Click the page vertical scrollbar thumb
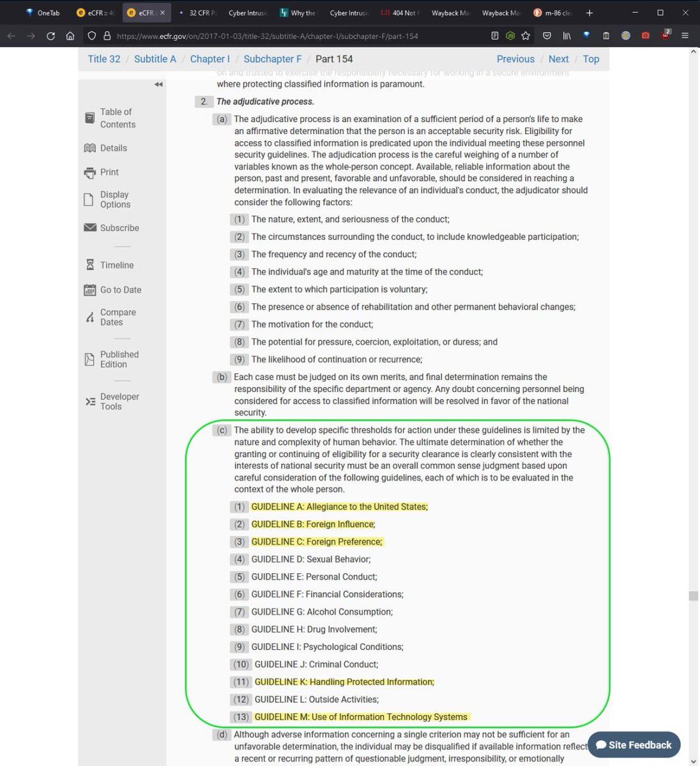The width and height of the screenshot is (700, 766). coord(693,596)
